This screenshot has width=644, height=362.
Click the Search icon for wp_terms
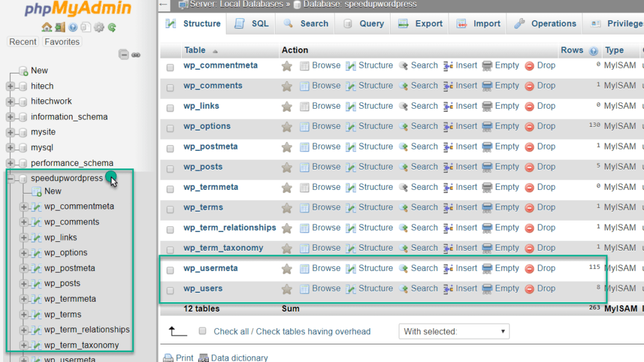(403, 207)
